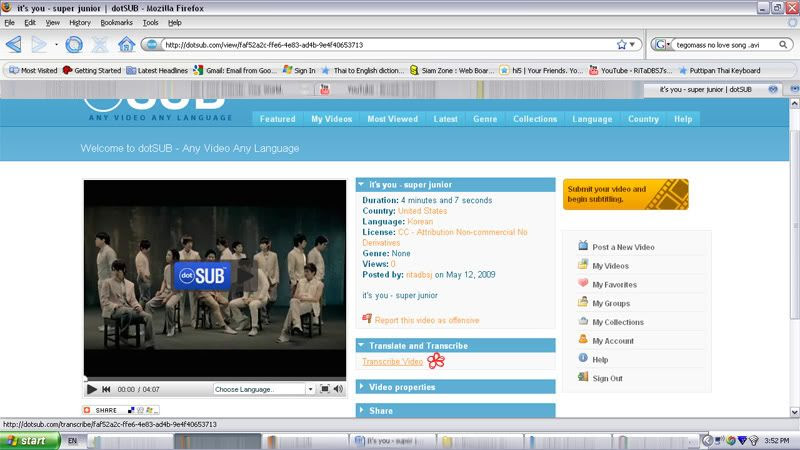
Task: Open the Bookmarks menu
Action: (116, 22)
